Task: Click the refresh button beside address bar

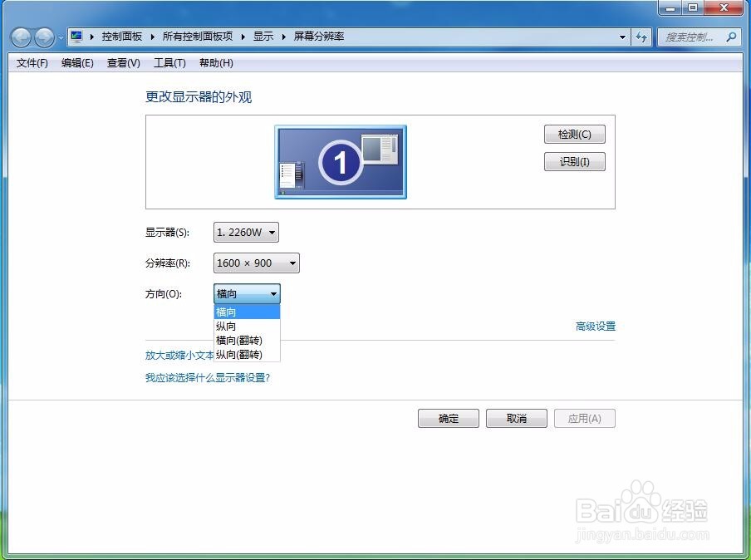Action: coord(641,37)
